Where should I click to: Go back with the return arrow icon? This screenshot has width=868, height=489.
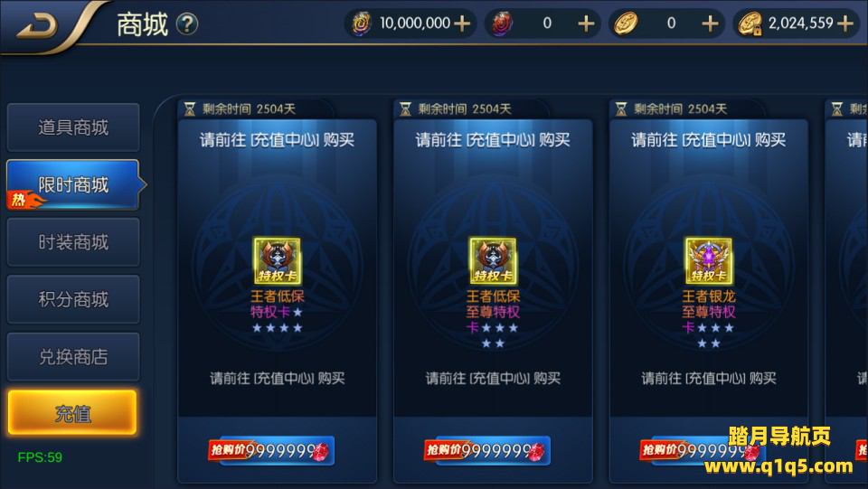click(x=38, y=26)
